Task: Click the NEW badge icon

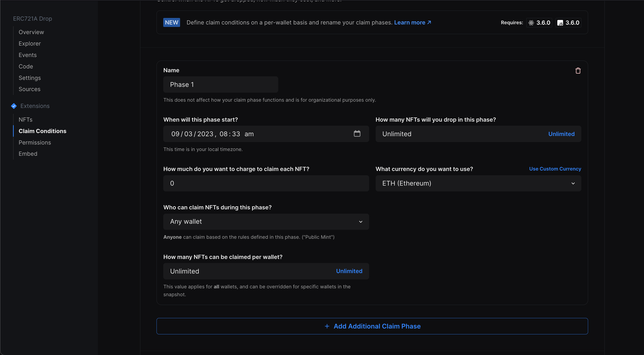Action: [171, 22]
